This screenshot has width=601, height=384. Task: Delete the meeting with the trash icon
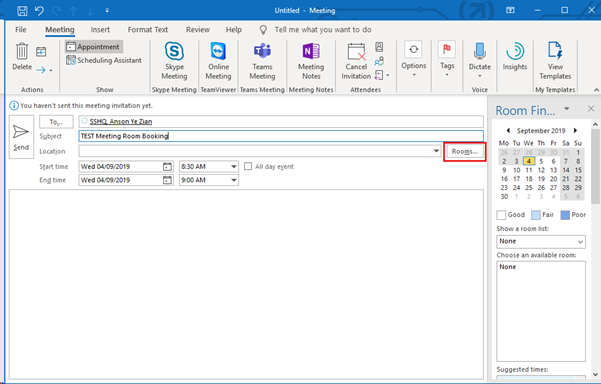22,56
